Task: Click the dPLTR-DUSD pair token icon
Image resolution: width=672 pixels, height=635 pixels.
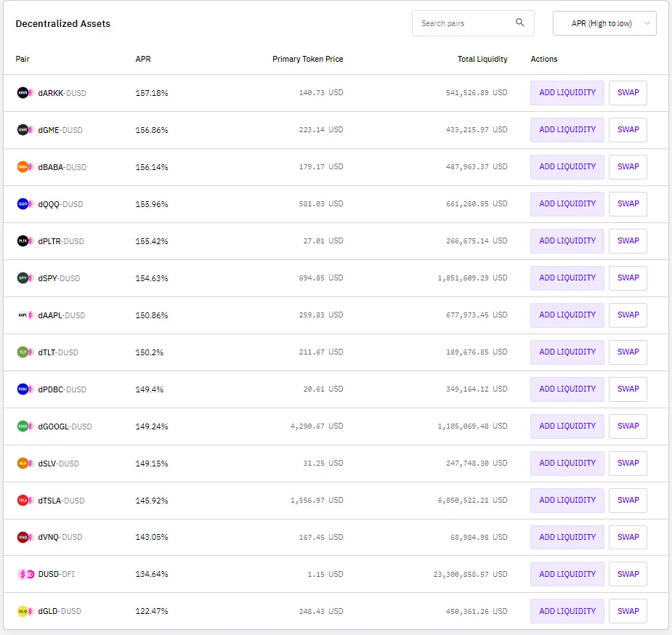Action: pos(25,240)
